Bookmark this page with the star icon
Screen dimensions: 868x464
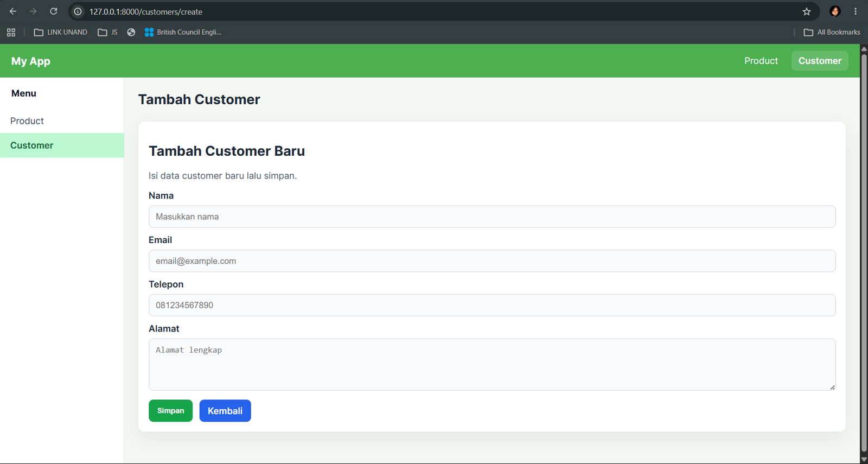coord(807,11)
